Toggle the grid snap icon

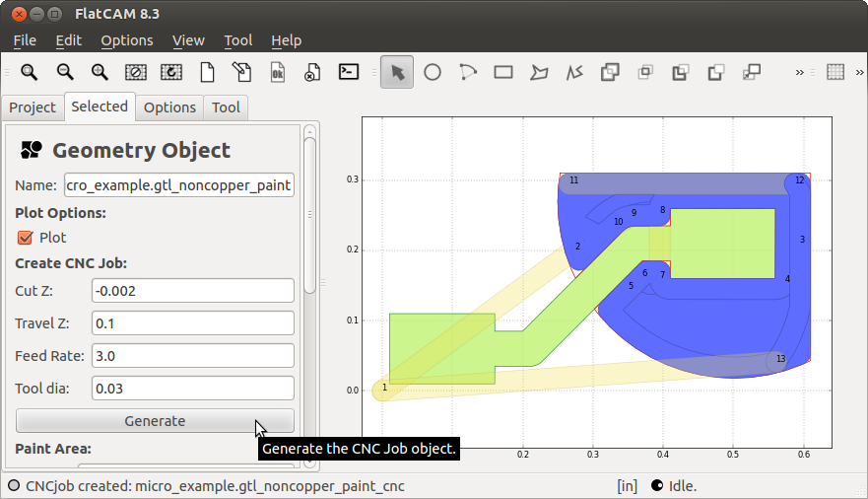point(835,72)
